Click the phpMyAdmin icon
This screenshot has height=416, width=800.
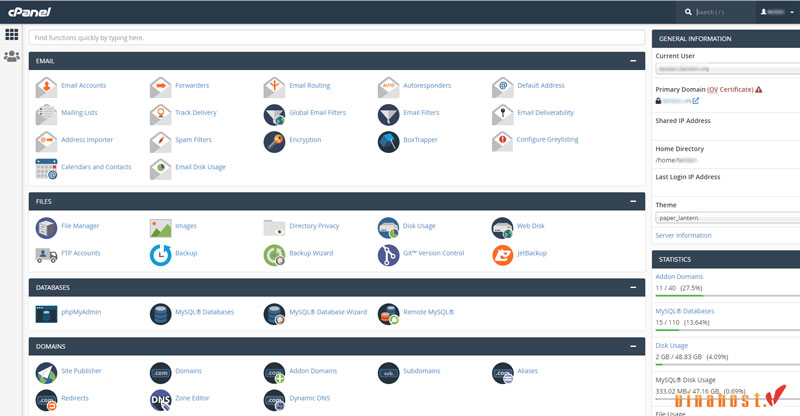pyautogui.click(x=46, y=314)
